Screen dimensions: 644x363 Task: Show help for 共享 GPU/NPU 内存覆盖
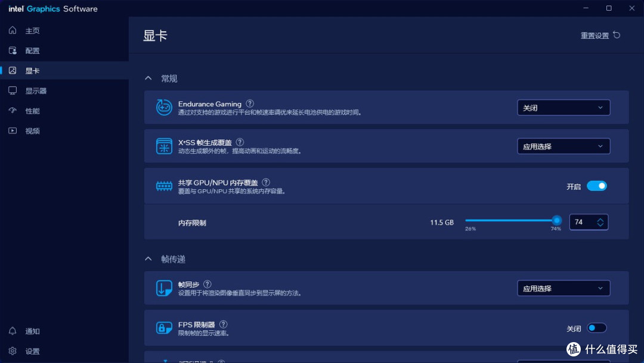tap(266, 182)
